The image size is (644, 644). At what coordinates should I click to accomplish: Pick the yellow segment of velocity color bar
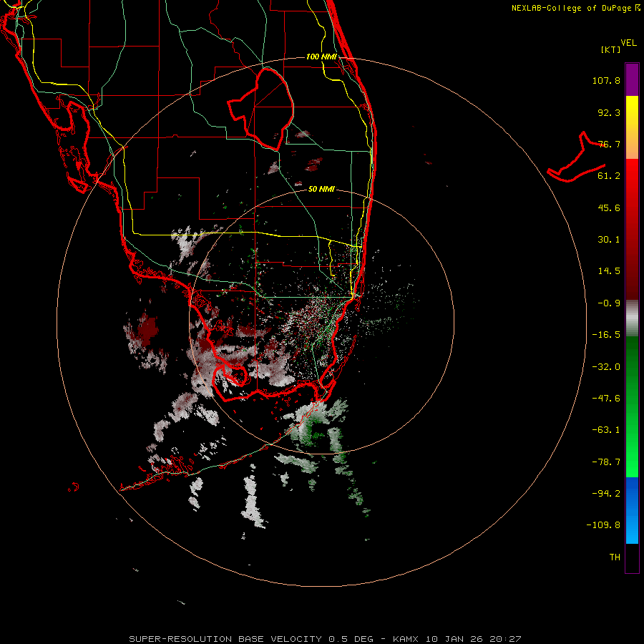632,127
